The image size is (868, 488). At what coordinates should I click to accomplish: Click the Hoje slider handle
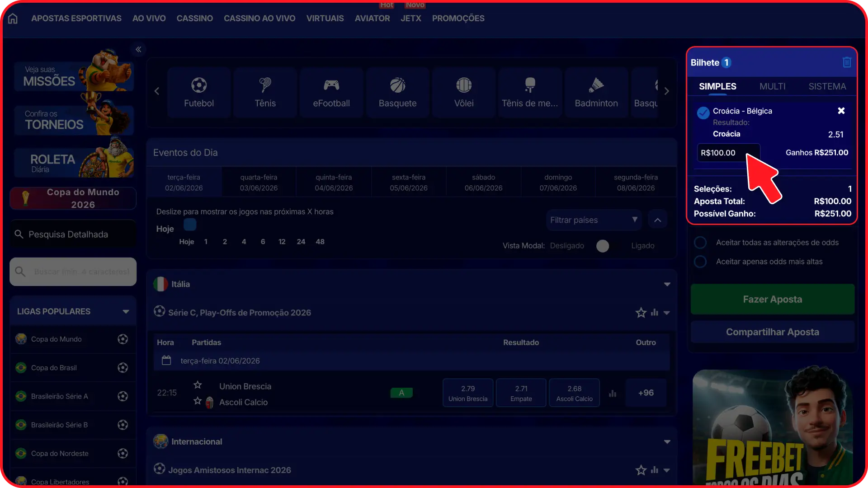pos(190,224)
